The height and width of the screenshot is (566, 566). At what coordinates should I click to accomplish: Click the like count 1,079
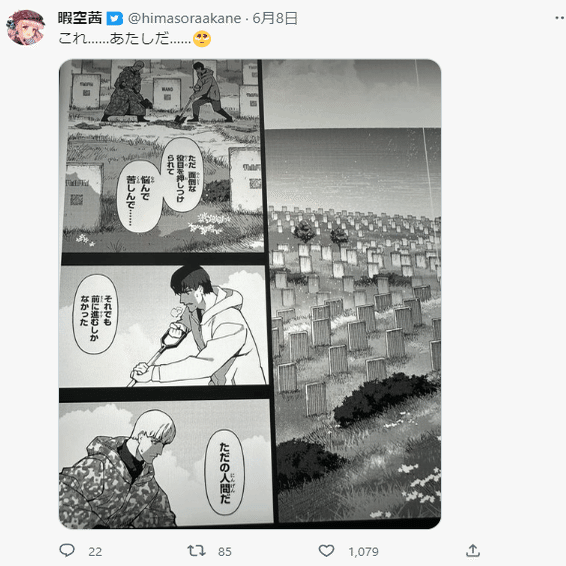[363, 552]
